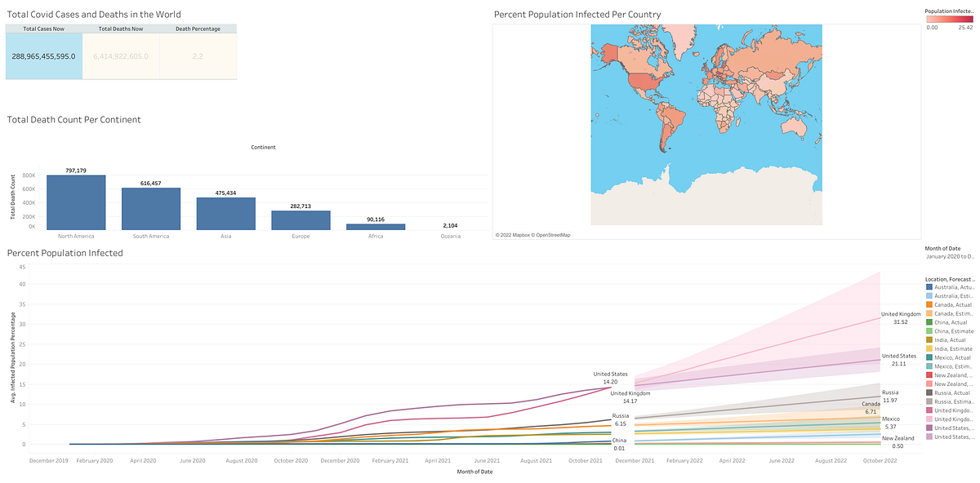Highlight the India, Actual legend entry

[950, 340]
